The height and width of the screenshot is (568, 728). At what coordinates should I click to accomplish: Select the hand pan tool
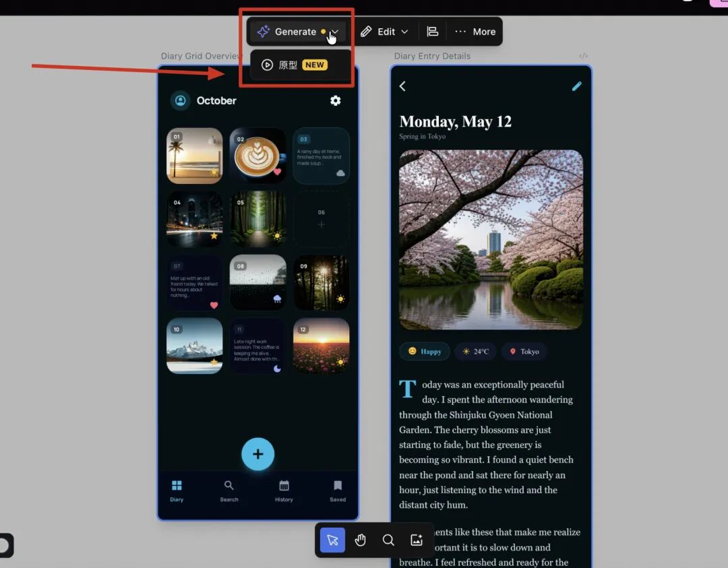[x=360, y=540]
